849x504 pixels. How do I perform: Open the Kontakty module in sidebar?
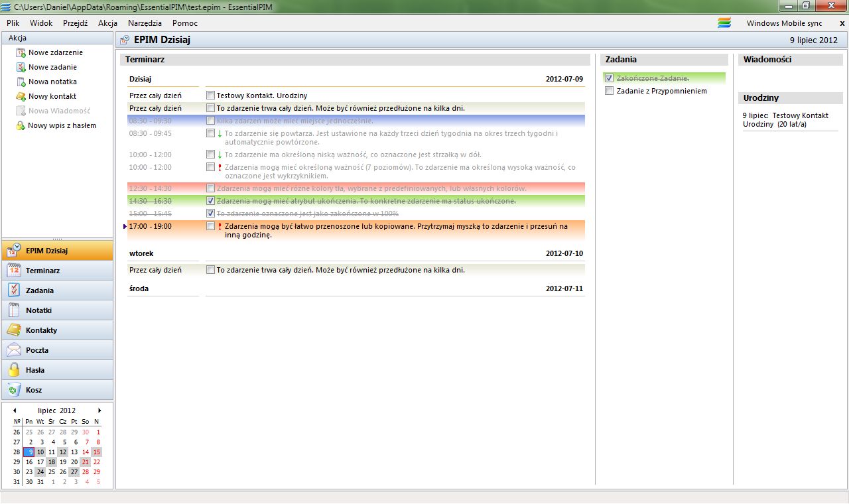[57, 330]
